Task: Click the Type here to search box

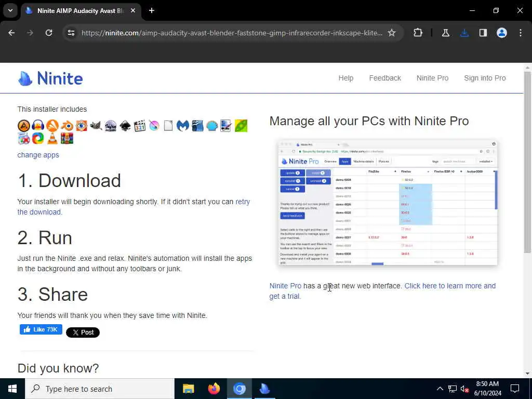Action: (x=100, y=389)
